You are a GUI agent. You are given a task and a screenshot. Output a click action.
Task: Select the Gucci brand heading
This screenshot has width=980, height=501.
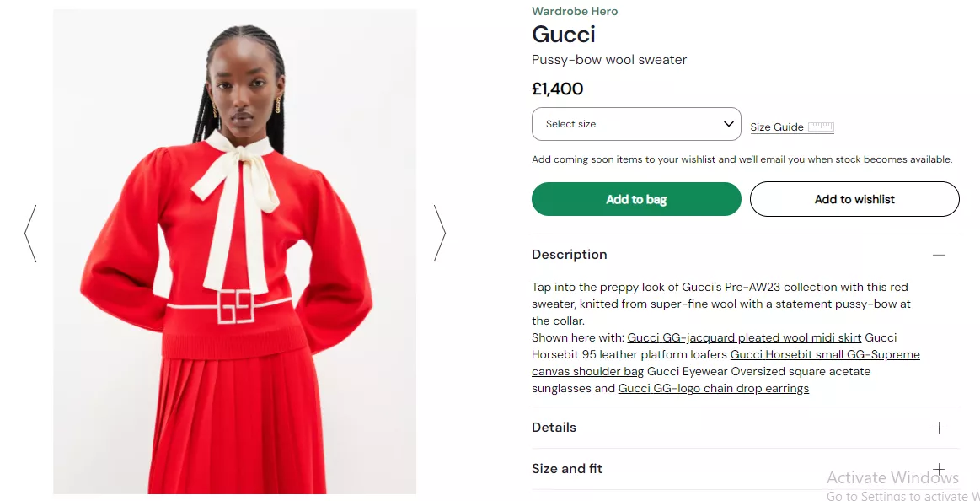click(x=563, y=34)
